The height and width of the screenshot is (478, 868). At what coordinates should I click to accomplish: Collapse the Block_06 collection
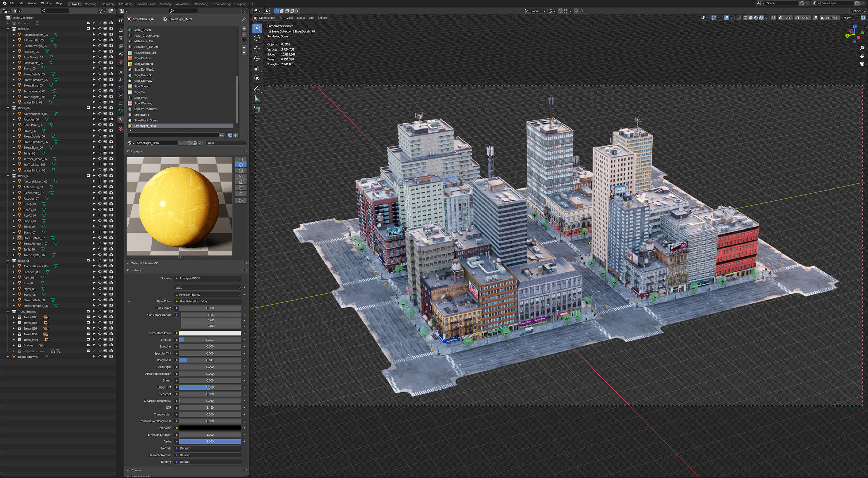point(8,108)
